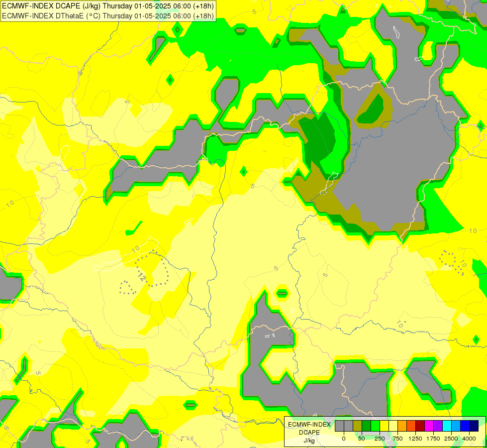Click the legend value label 50
This screenshot has width=487, height=448.
362,439
